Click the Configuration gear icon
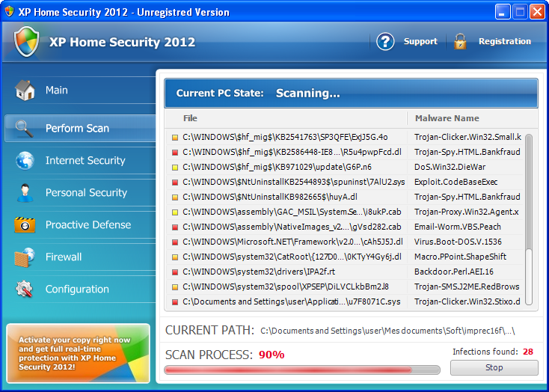Image resolution: width=549 pixels, height=392 pixels. coord(25,290)
